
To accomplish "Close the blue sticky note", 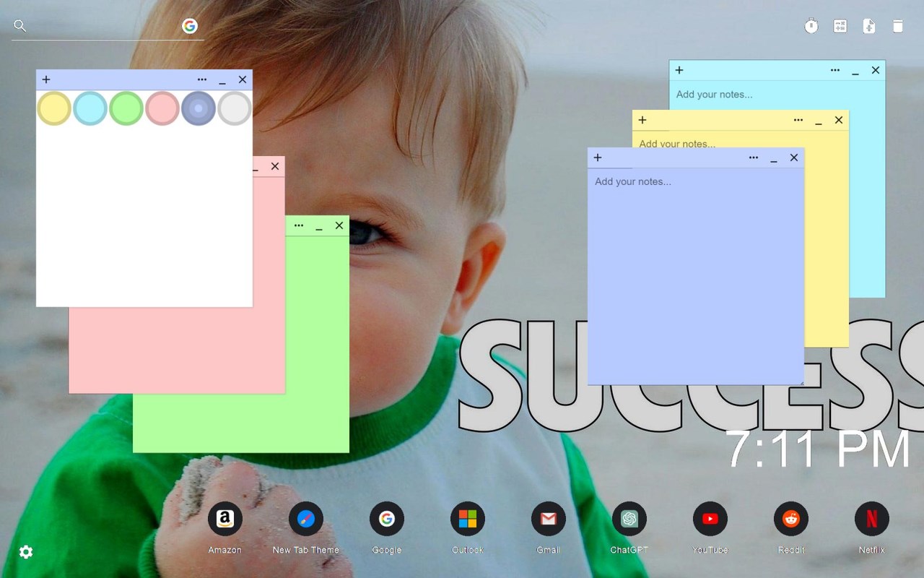I will click(x=794, y=158).
